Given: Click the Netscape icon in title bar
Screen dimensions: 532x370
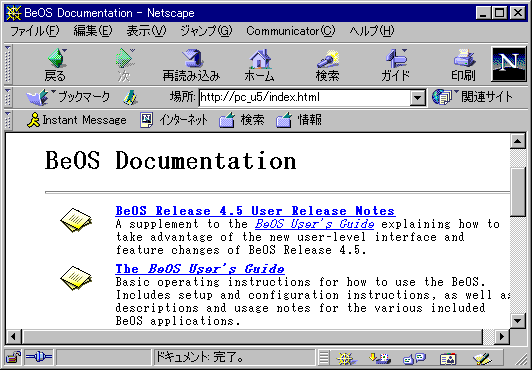Looking at the screenshot, I should [x=14, y=13].
